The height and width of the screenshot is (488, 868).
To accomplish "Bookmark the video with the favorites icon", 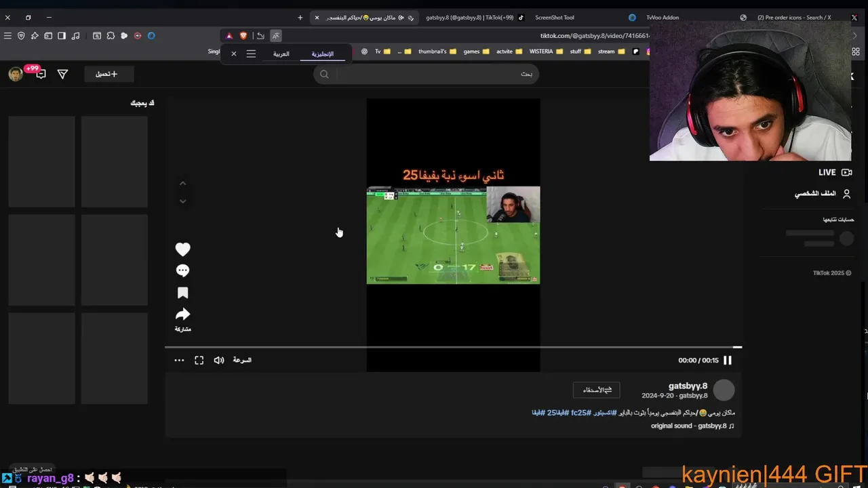I will [182, 293].
